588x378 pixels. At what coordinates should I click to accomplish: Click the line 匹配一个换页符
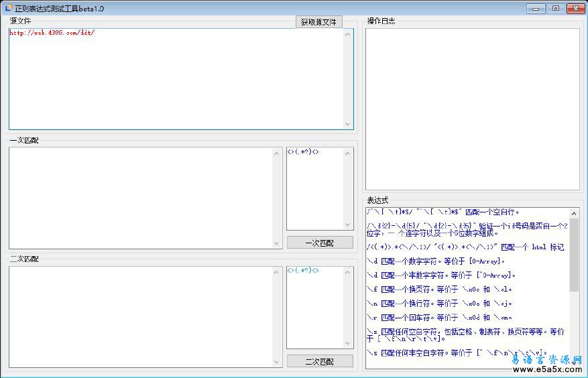[x=440, y=289]
